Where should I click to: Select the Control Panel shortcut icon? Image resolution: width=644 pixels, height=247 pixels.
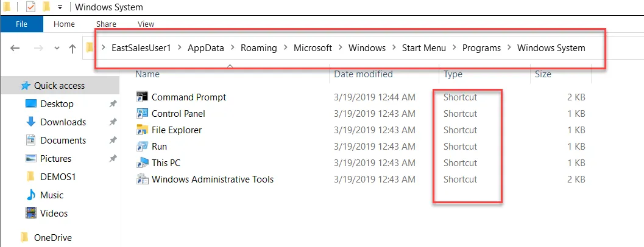point(143,113)
